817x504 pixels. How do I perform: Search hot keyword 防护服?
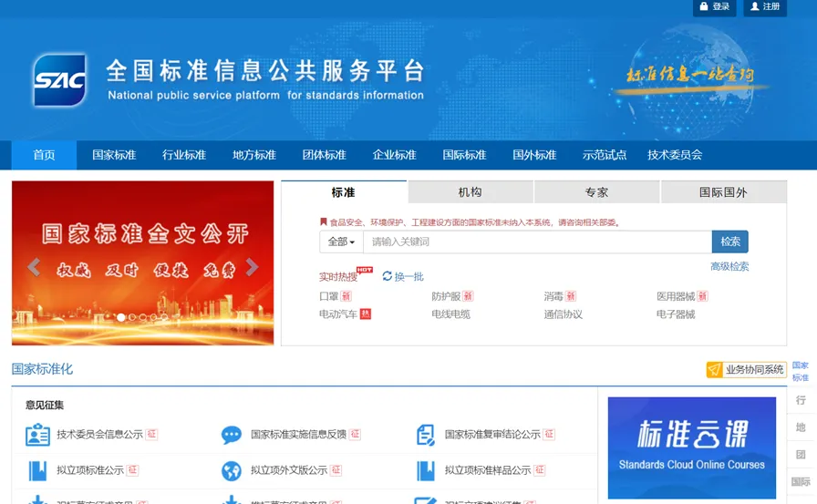446,296
